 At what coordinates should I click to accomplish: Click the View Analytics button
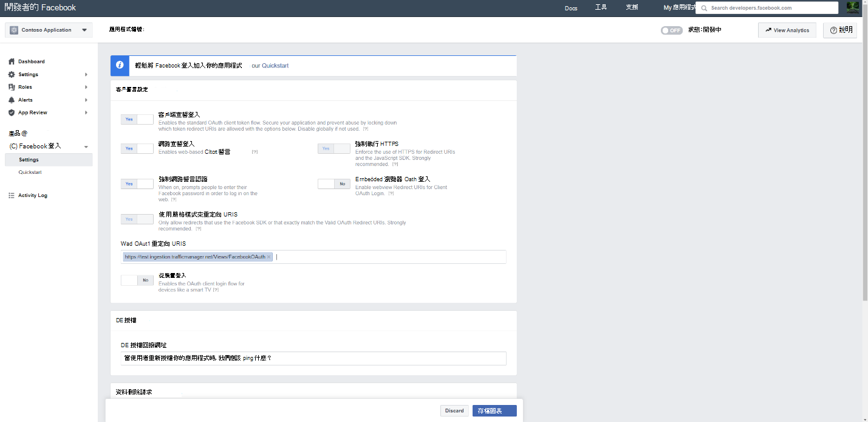pos(787,30)
